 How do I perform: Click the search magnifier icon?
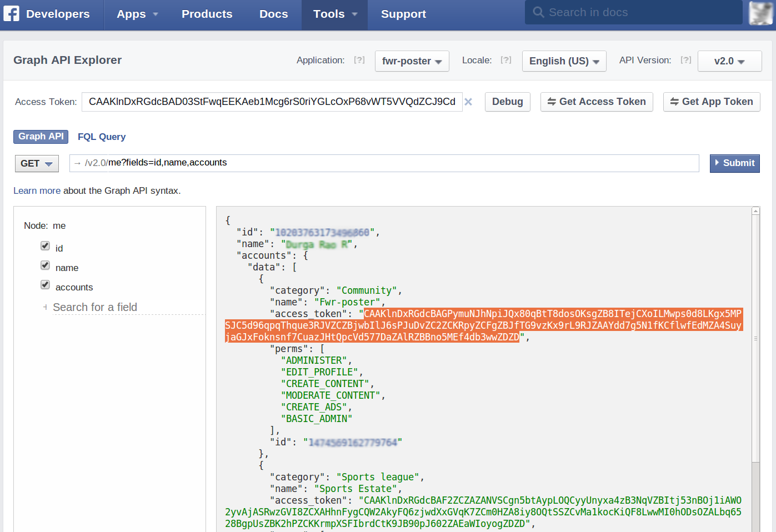point(538,12)
